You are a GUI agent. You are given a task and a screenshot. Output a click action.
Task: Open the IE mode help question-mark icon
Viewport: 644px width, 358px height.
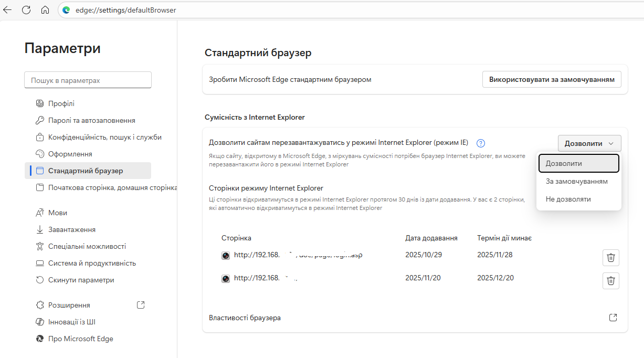(480, 143)
